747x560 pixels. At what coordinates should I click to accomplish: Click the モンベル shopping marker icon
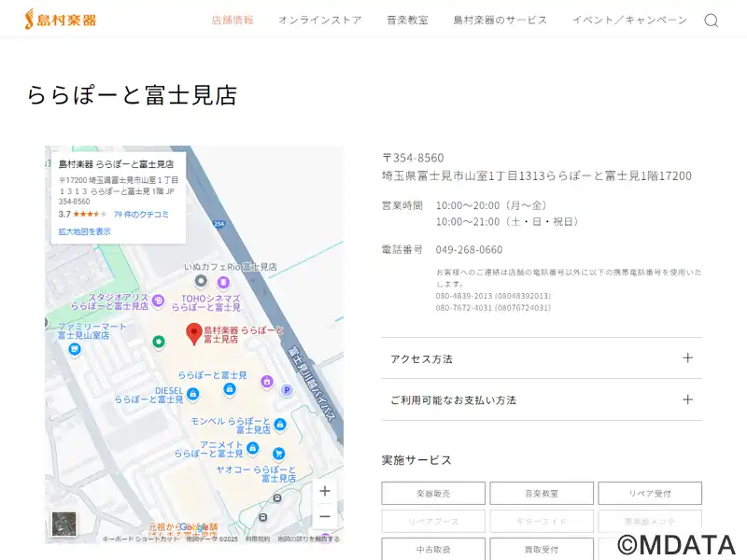[280, 425]
